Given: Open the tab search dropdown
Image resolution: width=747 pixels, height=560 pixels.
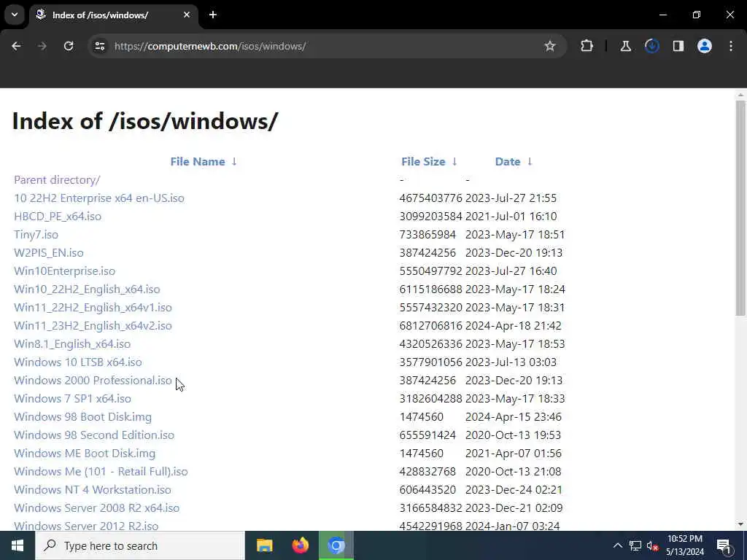Looking at the screenshot, I should (x=15, y=15).
